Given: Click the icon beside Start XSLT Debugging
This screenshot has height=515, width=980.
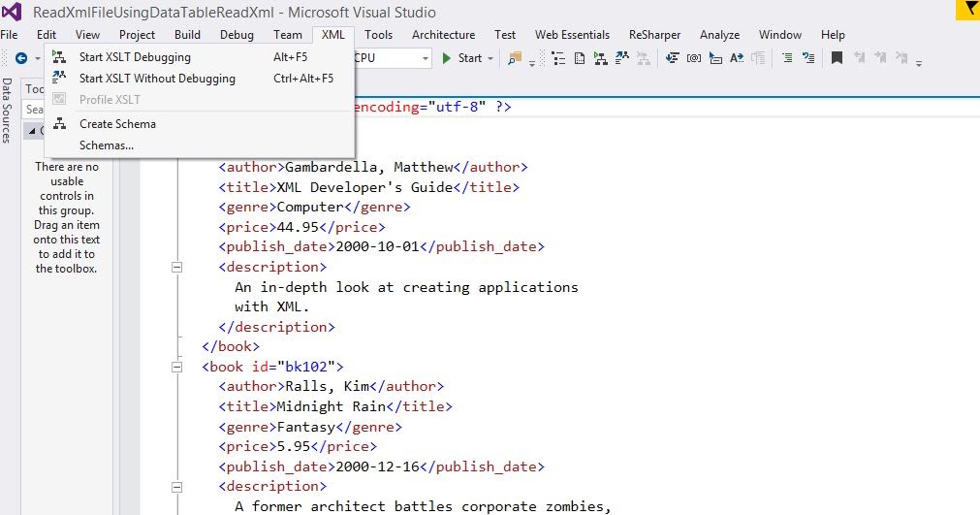Looking at the screenshot, I should click(59, 57).
